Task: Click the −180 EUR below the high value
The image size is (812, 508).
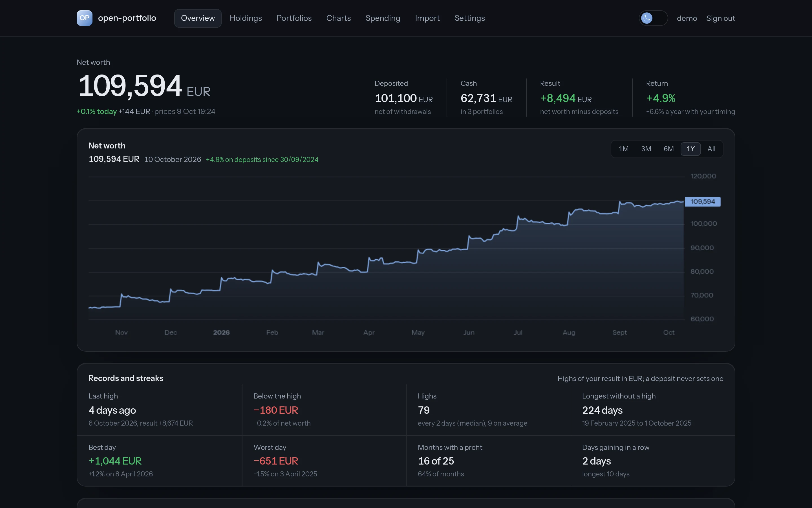Action: [276, 410]
